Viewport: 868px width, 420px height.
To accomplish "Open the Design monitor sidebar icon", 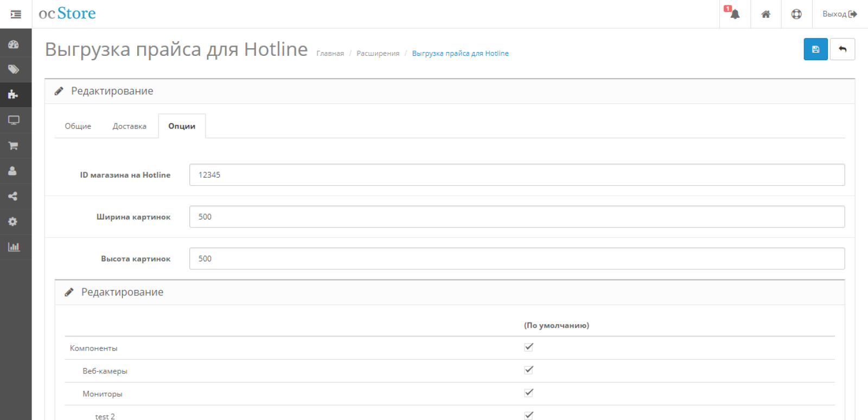I will [14, 120].
